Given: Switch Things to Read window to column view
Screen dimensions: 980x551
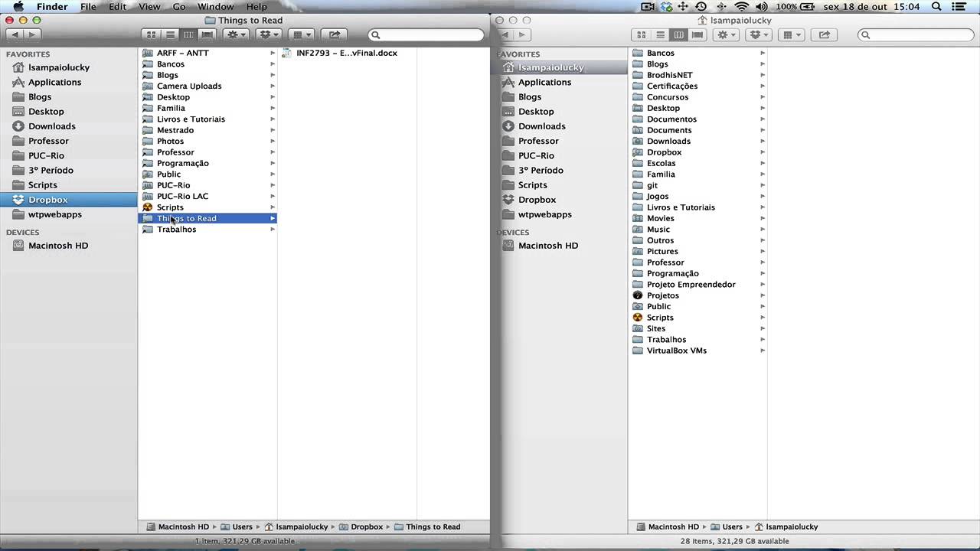Looking at the screenshot, I should coord(188,34).
